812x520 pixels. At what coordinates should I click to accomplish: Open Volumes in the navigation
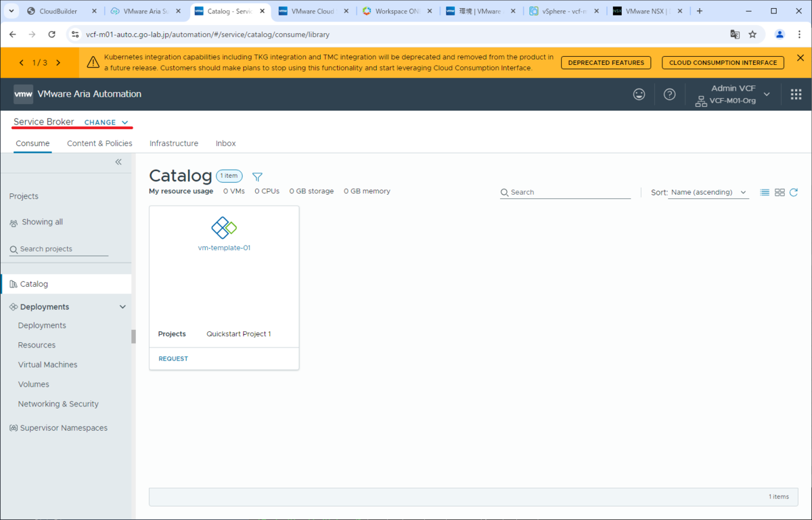tap(33, 384)
